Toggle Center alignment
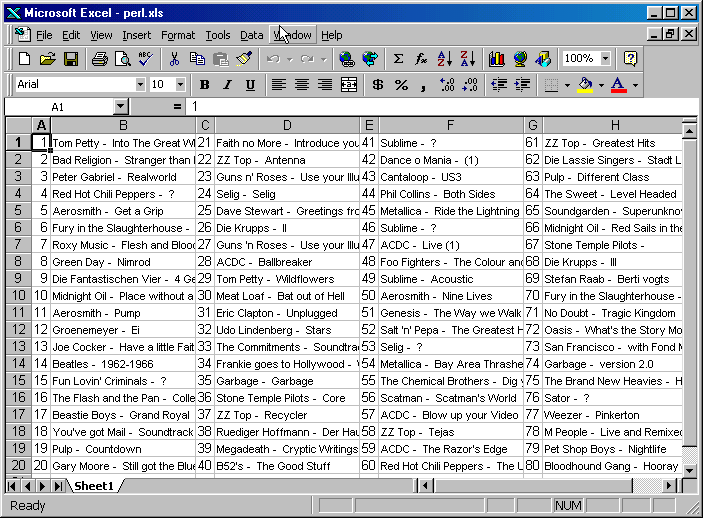703x518 pixels. pyautogui.click(x=302, y=84)
